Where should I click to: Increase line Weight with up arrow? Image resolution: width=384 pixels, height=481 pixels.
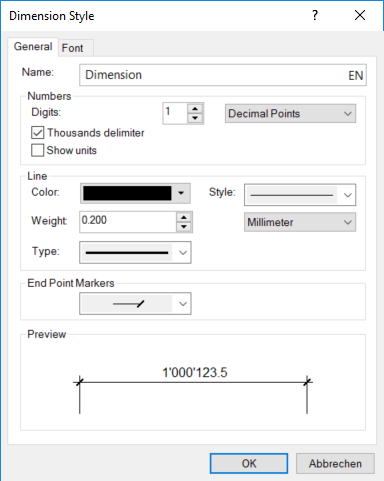(x=184, y=217)
